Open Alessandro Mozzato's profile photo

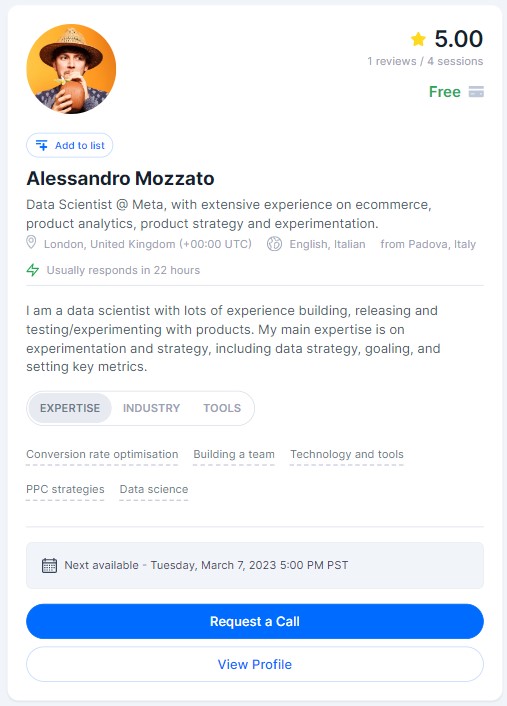71,69
